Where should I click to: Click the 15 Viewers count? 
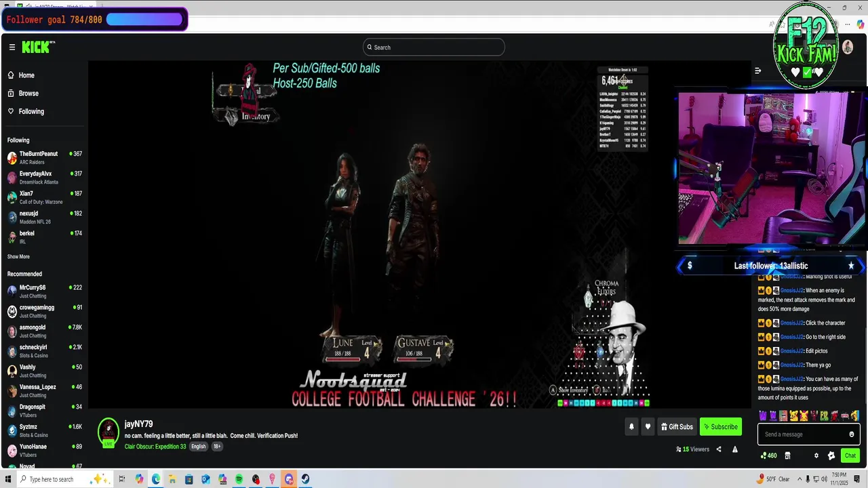click(692, 449)
